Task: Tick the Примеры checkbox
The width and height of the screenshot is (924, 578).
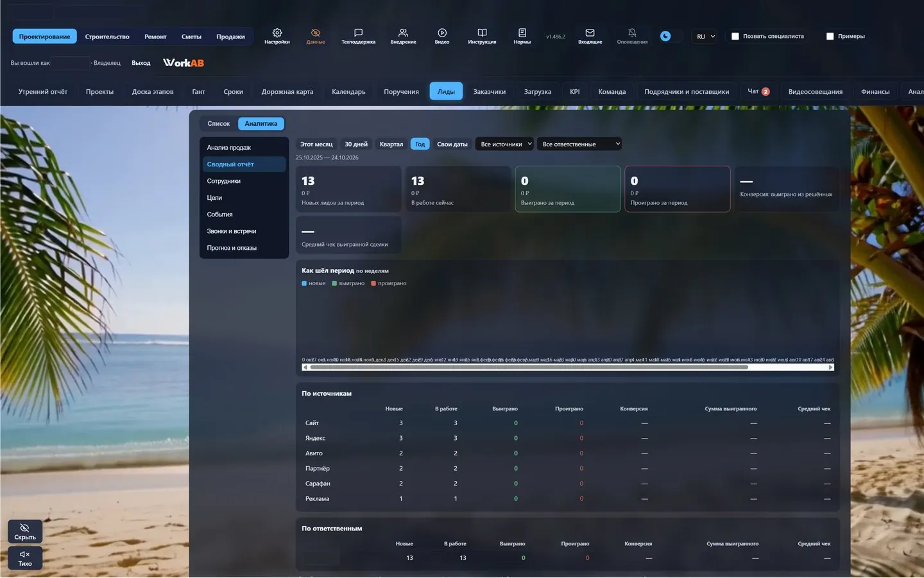Action: click(x=830, y=36)
